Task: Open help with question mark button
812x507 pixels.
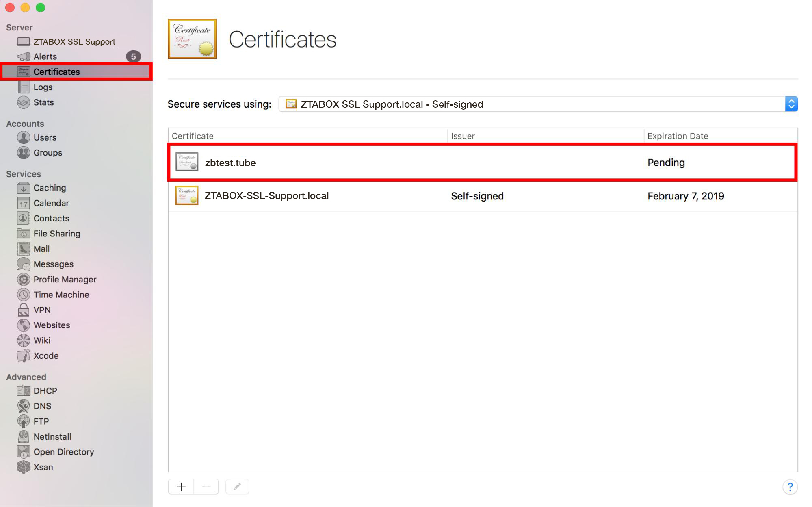Action: click(790, 487)
